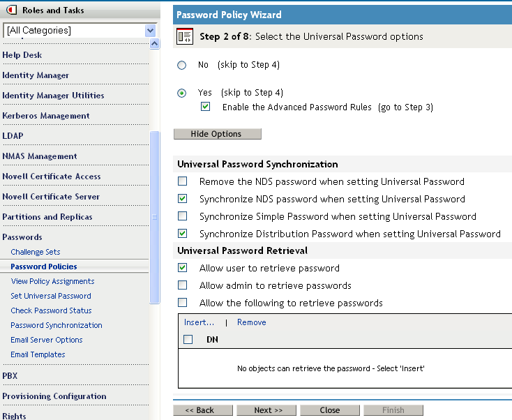Select the No radio option
This screenshot has width=512, height=420.
click(181, 66)
